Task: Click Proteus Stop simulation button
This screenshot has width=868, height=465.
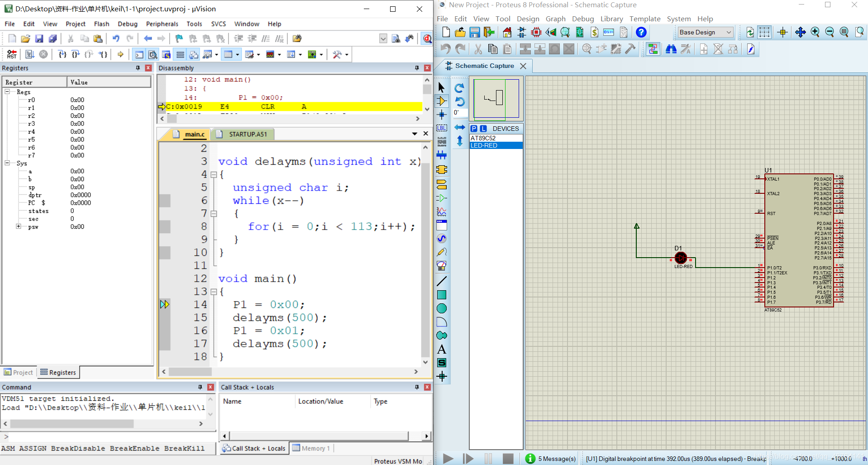Action: (x=508, y=459)
